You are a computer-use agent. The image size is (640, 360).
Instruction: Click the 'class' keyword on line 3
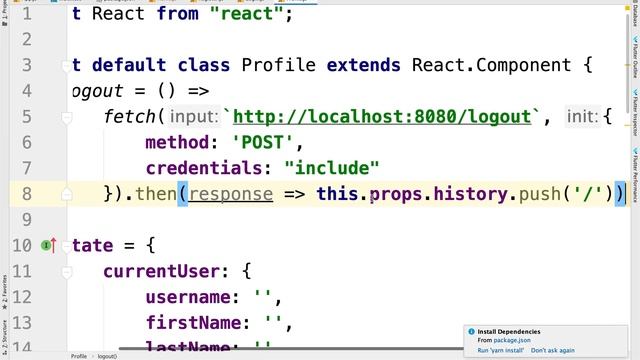tap(204, 65)
